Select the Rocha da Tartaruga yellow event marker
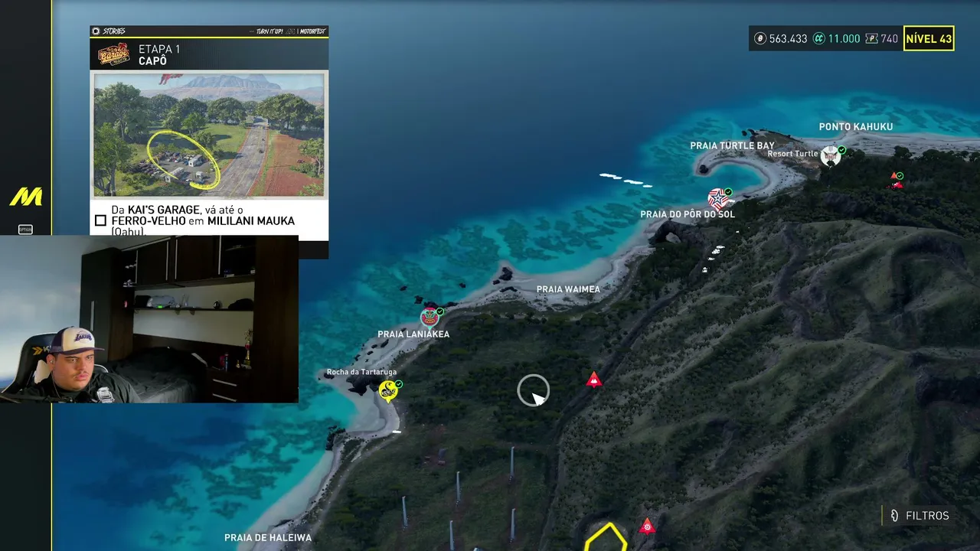Screen dimensions: 980x551 [388, 390]
